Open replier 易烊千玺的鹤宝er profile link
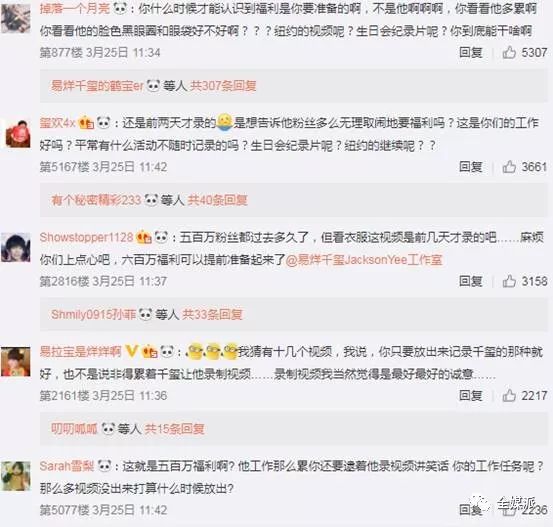This screenshot has height=527, width=553. (x=97, y=86)
